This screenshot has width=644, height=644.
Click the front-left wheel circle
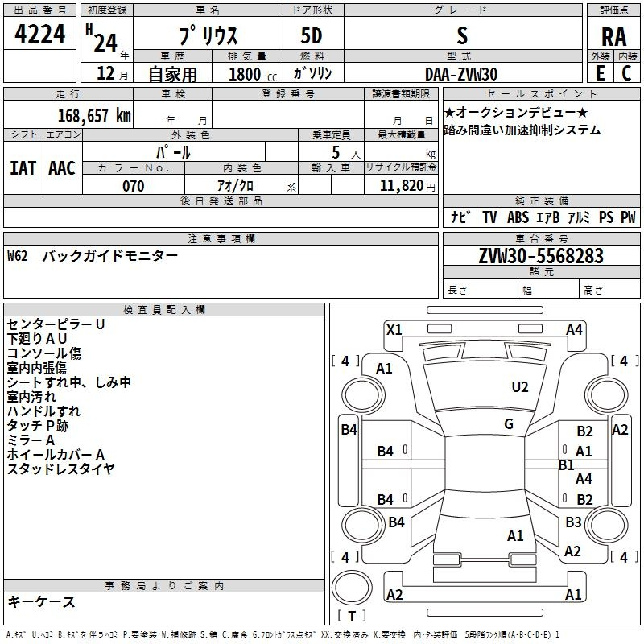pos(363,395)
